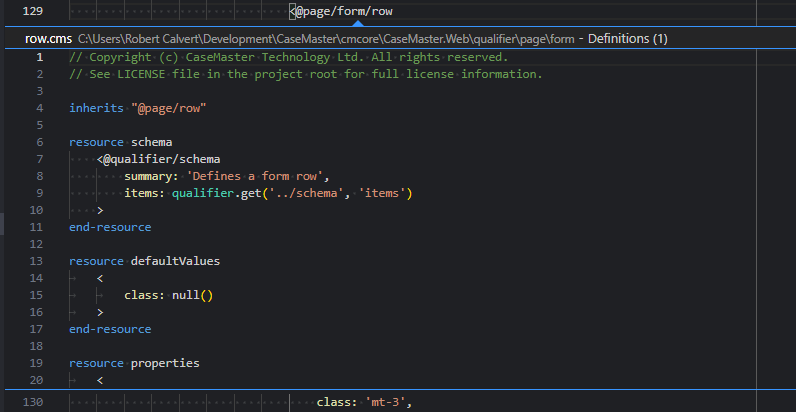Click line number 6 in peek gutter
This screenshot has height=412, width=796.
[x=40, y=142]
